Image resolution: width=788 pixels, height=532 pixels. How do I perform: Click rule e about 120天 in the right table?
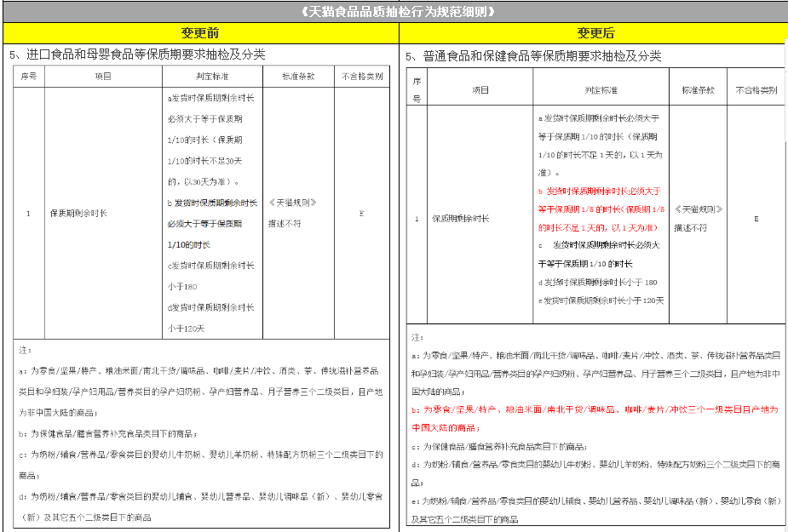click(601, 300)
